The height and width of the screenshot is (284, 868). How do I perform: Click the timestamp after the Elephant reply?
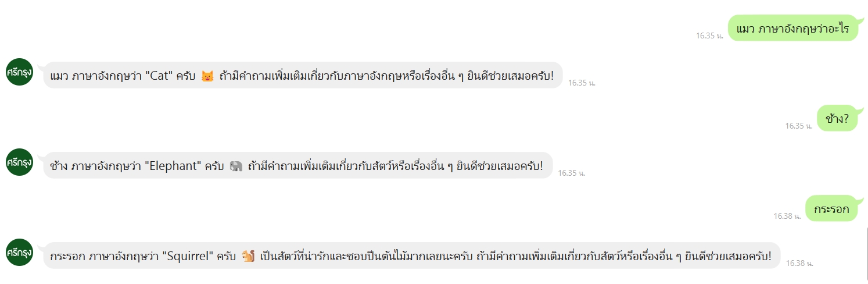point(572,173)
